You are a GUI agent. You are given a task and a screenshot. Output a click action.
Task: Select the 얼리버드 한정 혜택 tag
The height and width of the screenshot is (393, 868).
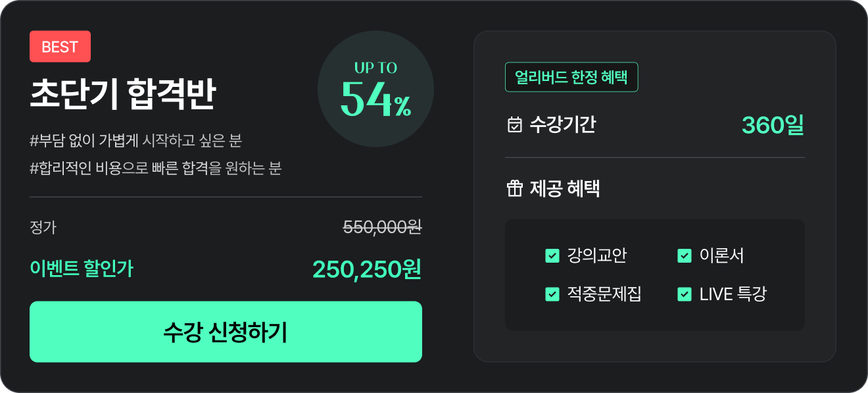click(571, 77)
